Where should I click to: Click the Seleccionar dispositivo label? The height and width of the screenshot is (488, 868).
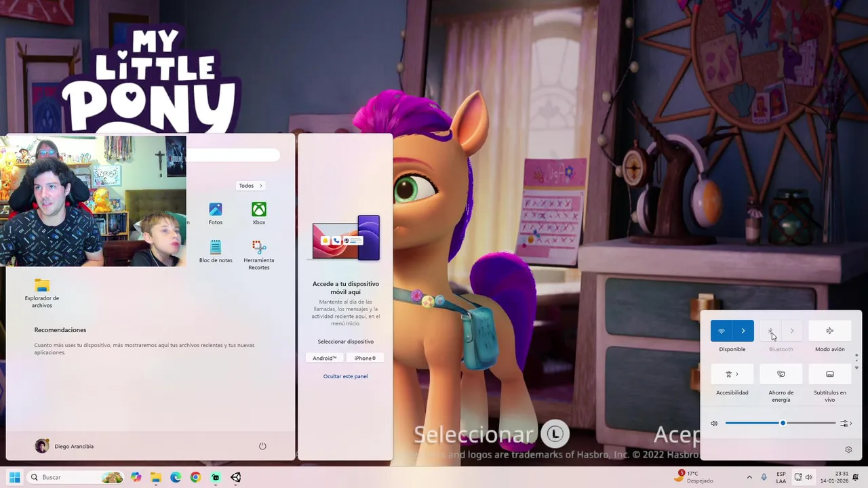tap(346, 342)
